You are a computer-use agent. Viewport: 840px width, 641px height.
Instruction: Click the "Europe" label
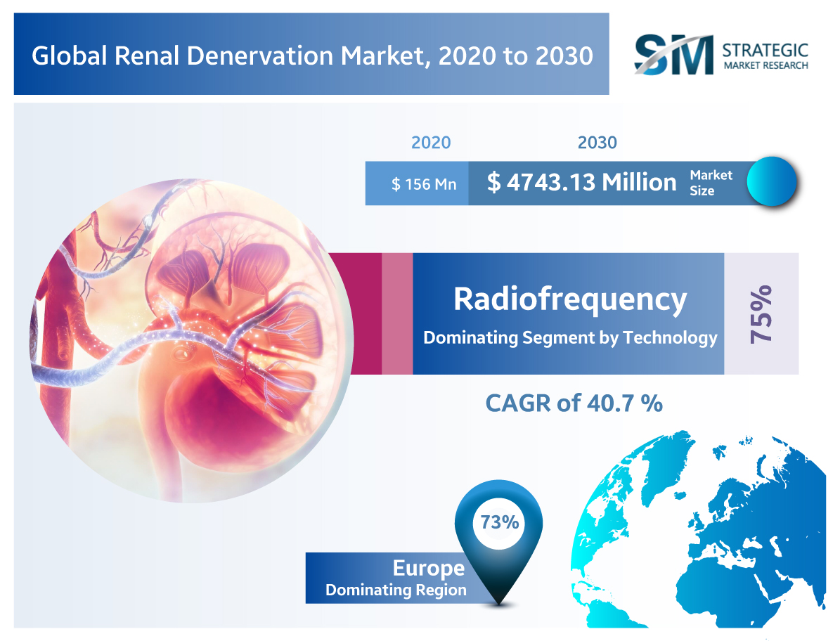(429, 568)
